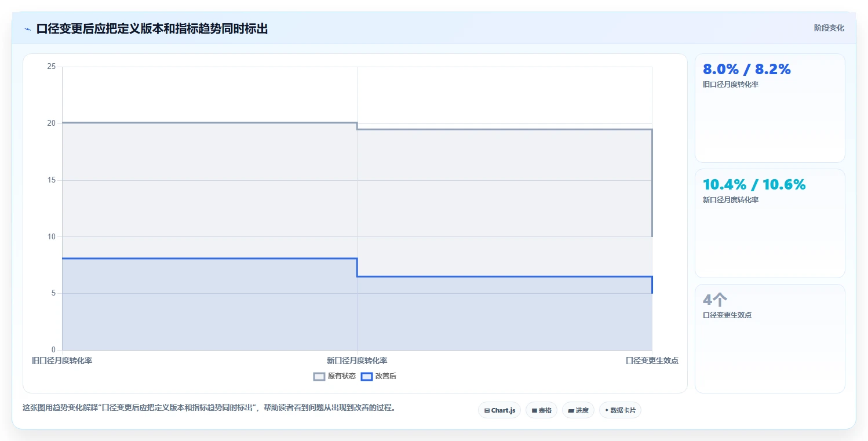868x441 pixels.
Task: Click the y-axis value 5
Action: click(x=53, y=293)
